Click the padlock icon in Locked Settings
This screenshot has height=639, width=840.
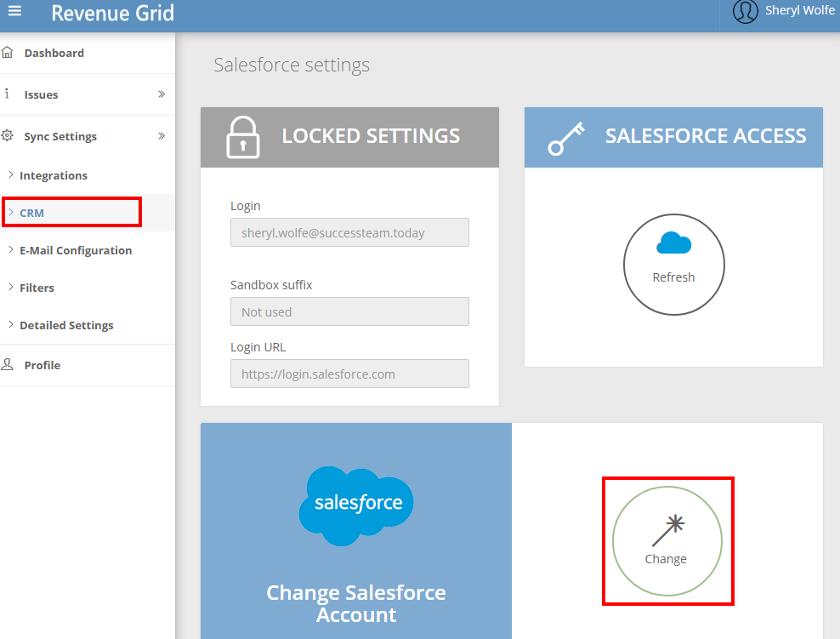[x=242, y=137]
